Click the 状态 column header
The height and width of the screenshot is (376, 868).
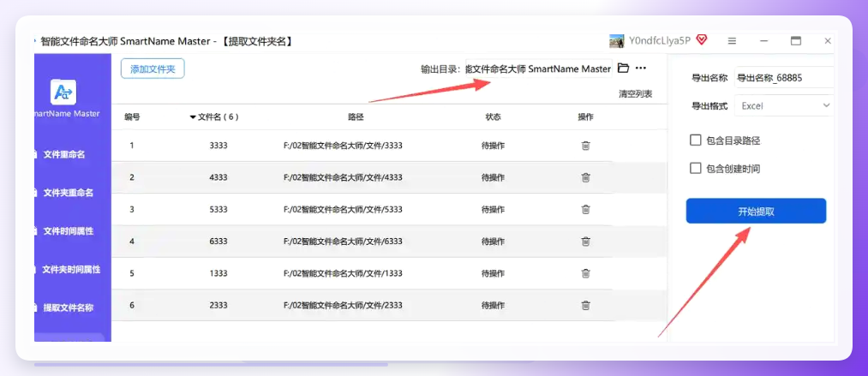pyautogui.click(x=494, y=117)
